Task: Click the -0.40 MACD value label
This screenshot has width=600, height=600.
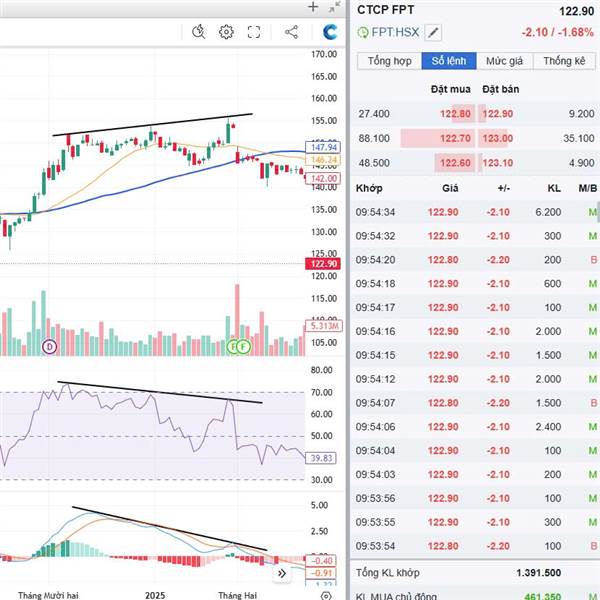Action: pyautogui.click(x=321, y=561)
